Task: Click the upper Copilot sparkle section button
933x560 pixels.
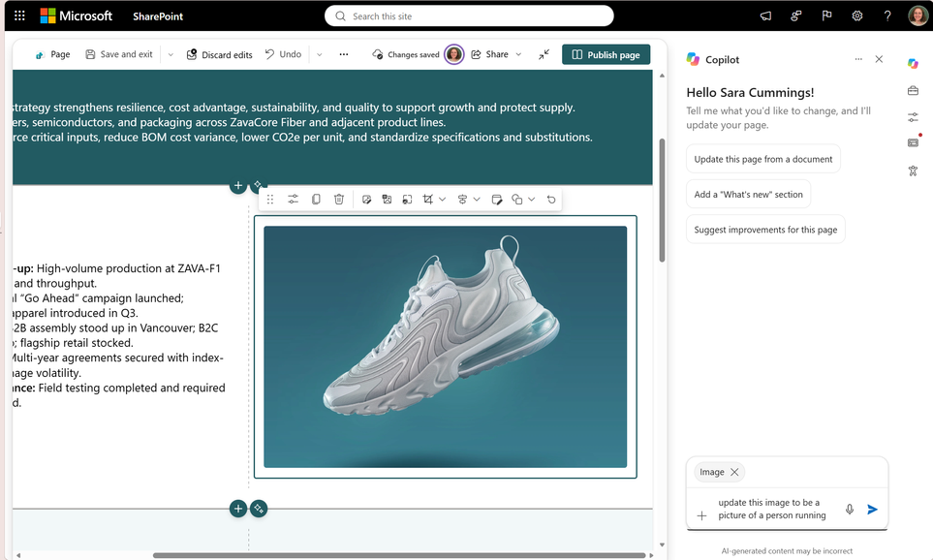Action: (x=259, y=185)
